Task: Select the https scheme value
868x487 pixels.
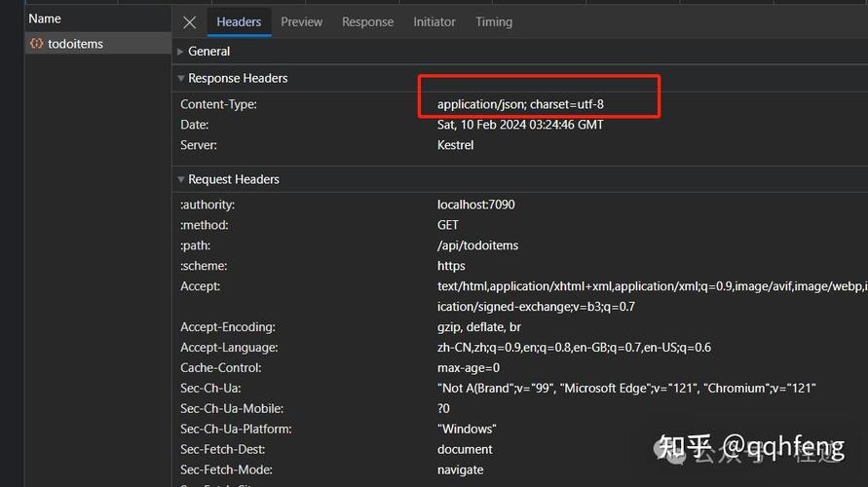Action: 451,266
